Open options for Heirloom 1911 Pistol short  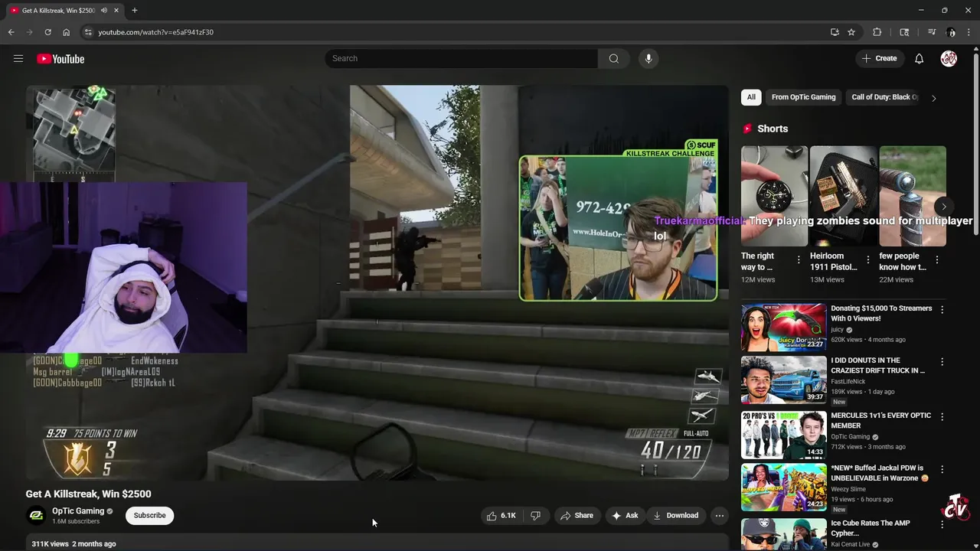click(867, 260)
